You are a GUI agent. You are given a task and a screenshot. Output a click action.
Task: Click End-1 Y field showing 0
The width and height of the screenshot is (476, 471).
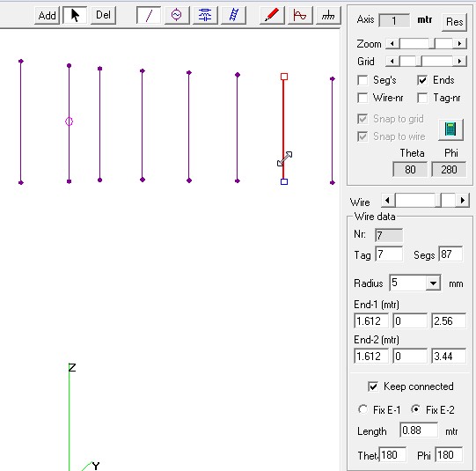pos(410,321)
